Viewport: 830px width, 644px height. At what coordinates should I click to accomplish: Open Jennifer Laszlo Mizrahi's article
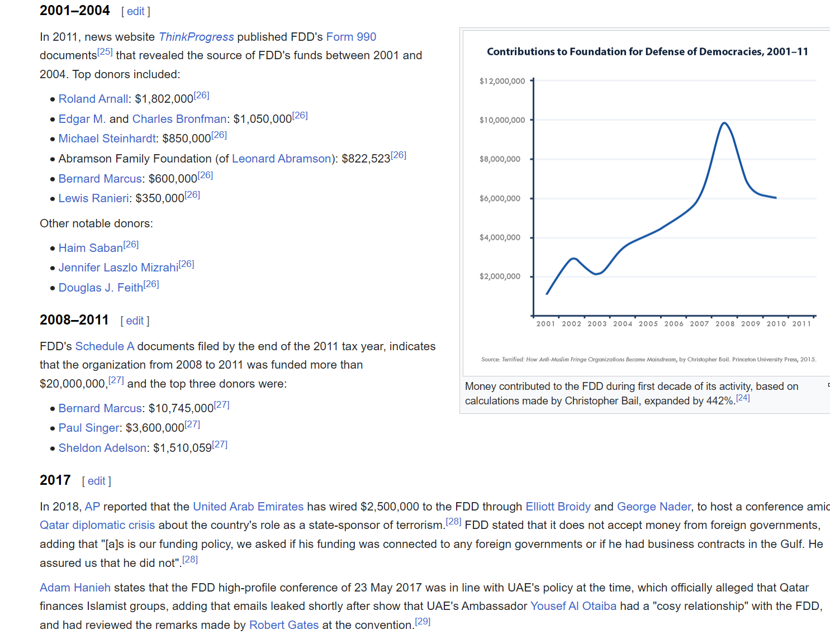[118, 268]
